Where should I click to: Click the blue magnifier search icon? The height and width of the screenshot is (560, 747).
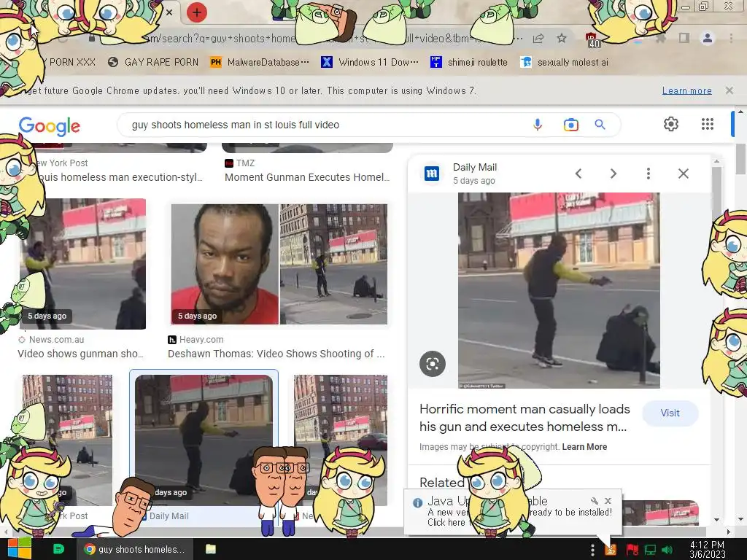click(600, 125)
